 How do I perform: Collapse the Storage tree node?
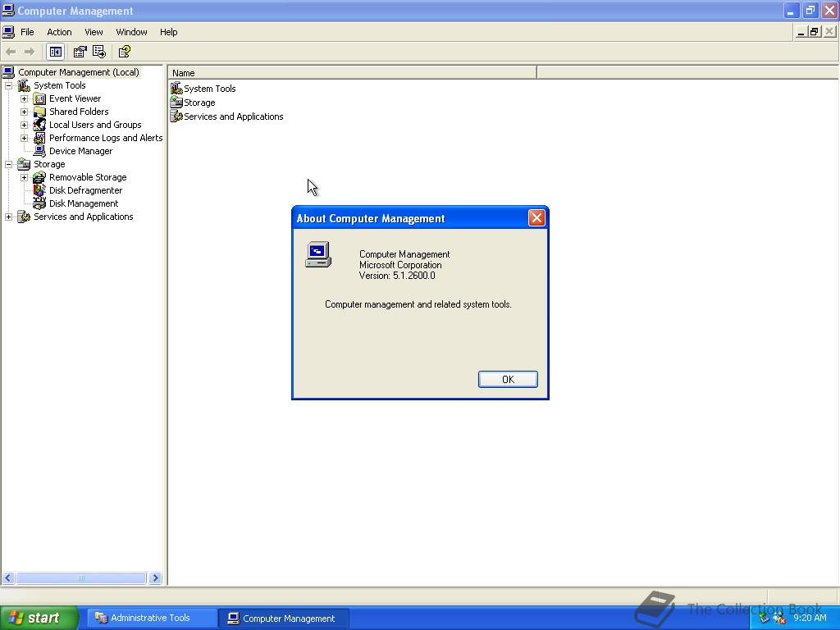coord(8,164)
